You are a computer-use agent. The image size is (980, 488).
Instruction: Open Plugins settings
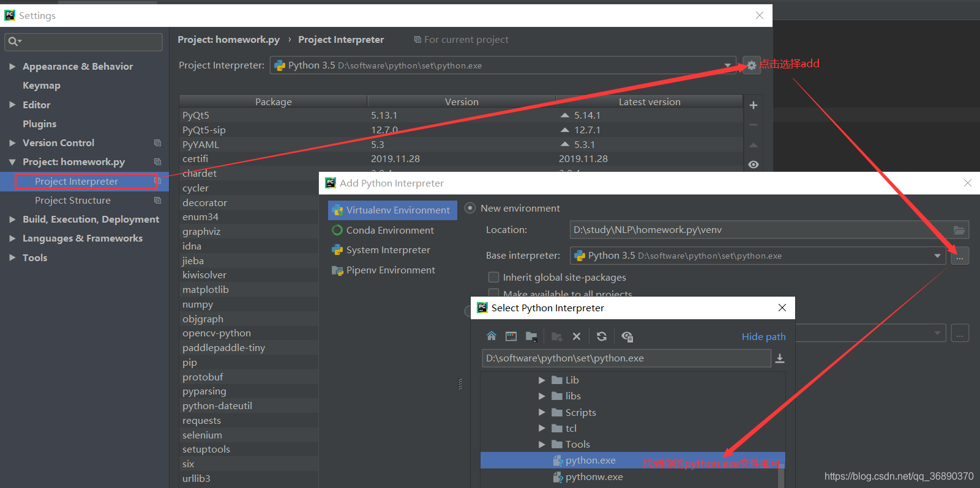point(40,124)
